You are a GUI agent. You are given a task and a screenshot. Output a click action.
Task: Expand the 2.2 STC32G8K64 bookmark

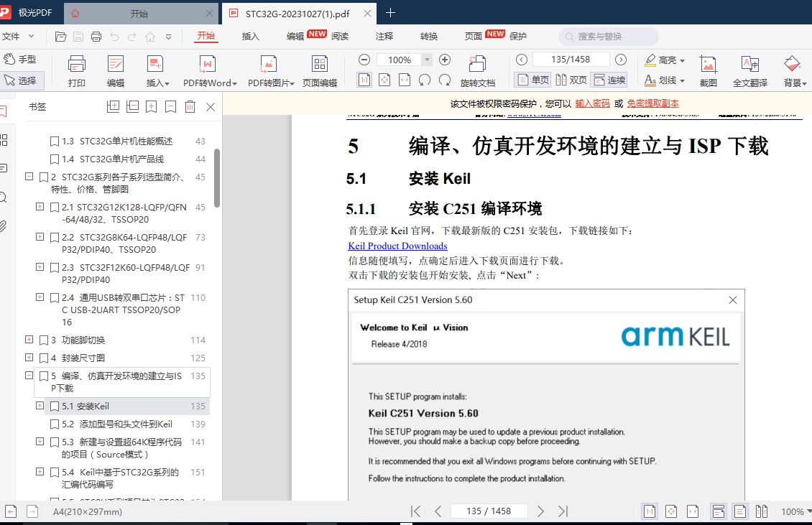tap(40, 236)
